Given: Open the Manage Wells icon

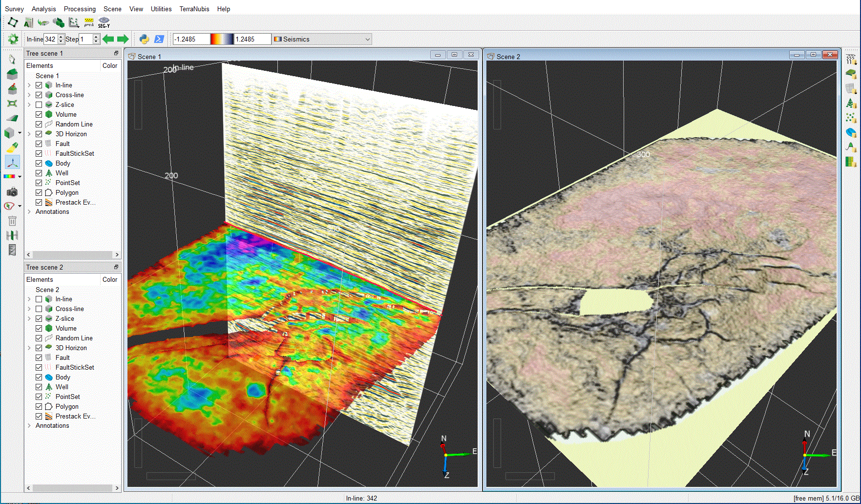Looking at the screenshot, I should 851,104.
